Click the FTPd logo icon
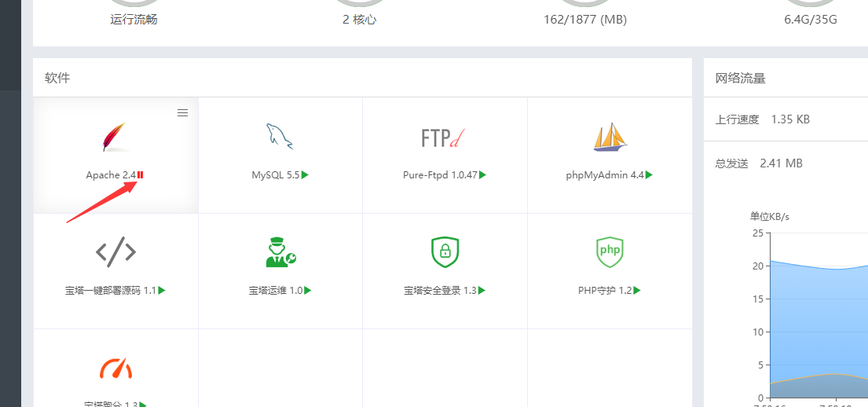Viewport: 868px width, 407px height. 443,137
